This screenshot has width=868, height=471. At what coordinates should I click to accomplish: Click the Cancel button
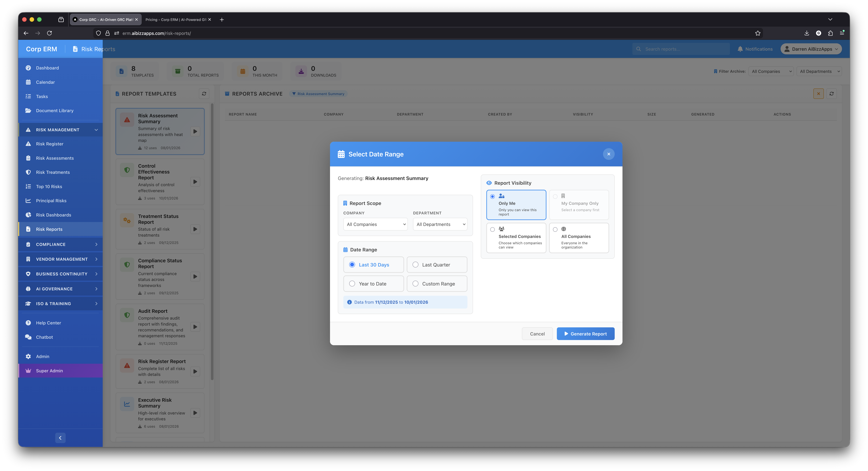(537, 334)
